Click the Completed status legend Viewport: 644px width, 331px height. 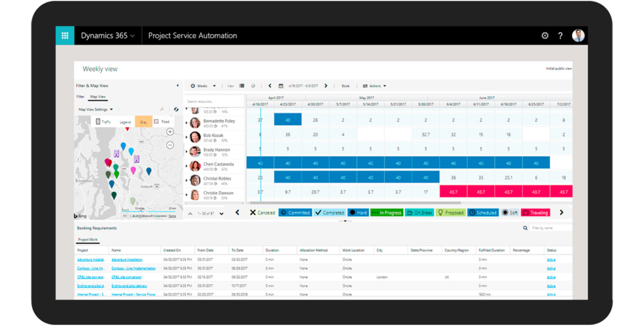pos(330,213)
